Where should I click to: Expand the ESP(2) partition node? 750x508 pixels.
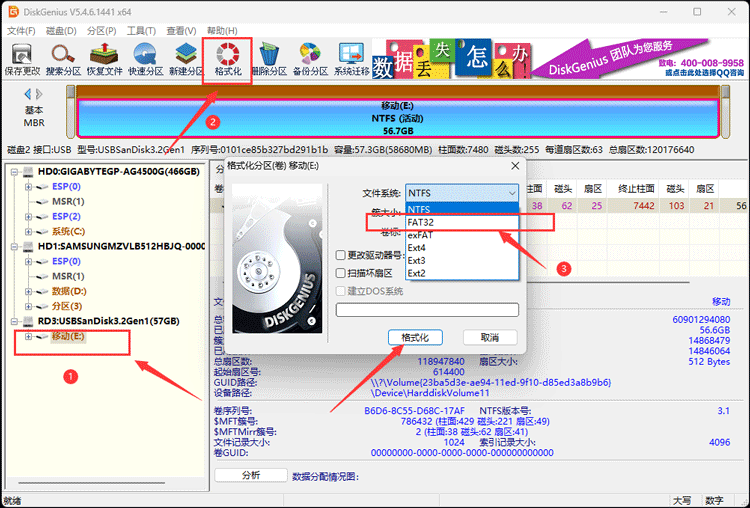(28, 217)
